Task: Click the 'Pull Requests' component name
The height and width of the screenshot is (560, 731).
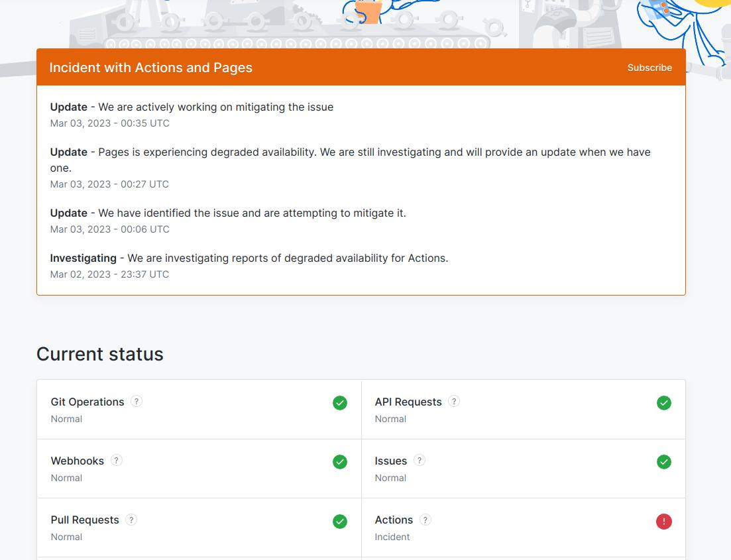Action: pyautogui.click(x=85, y=520)
